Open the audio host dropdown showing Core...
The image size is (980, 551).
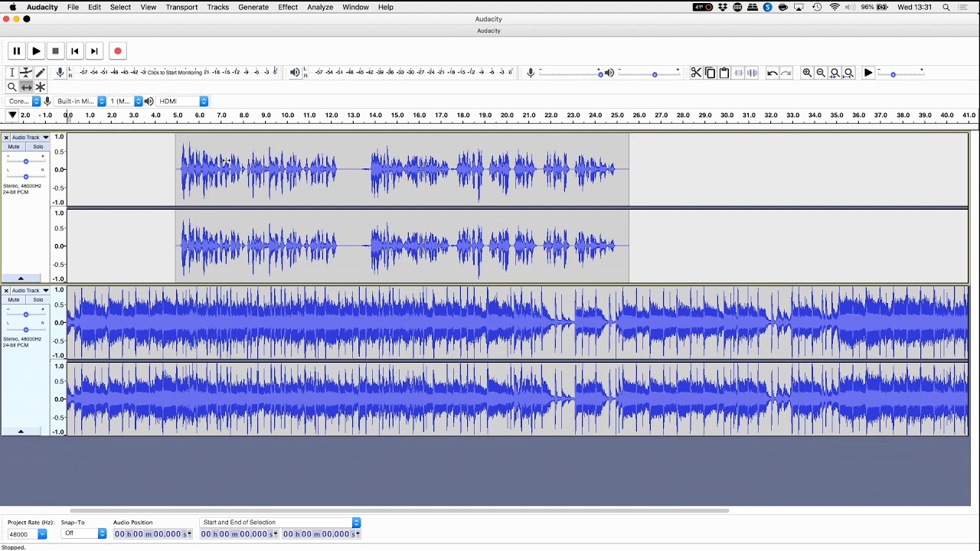(x=23, y=101)
